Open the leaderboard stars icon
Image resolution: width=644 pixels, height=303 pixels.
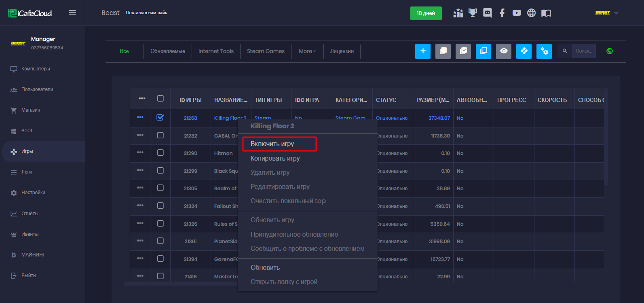(x=458, y=13)
